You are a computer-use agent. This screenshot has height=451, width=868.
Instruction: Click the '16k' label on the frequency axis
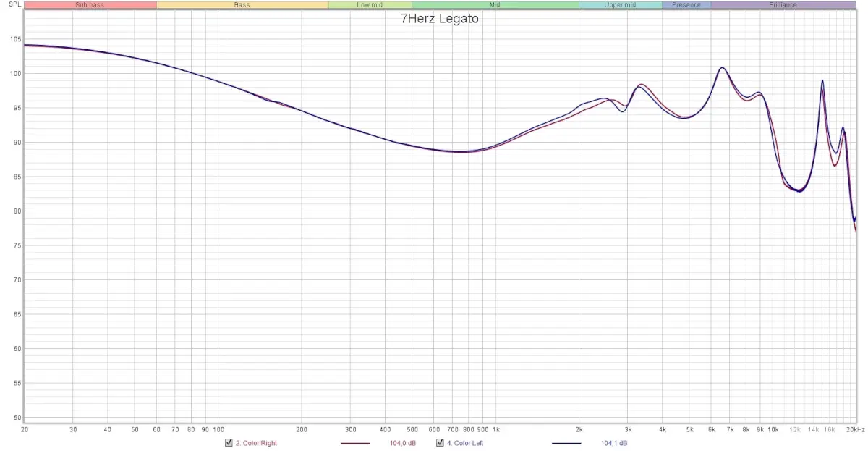tap(829, 429)
